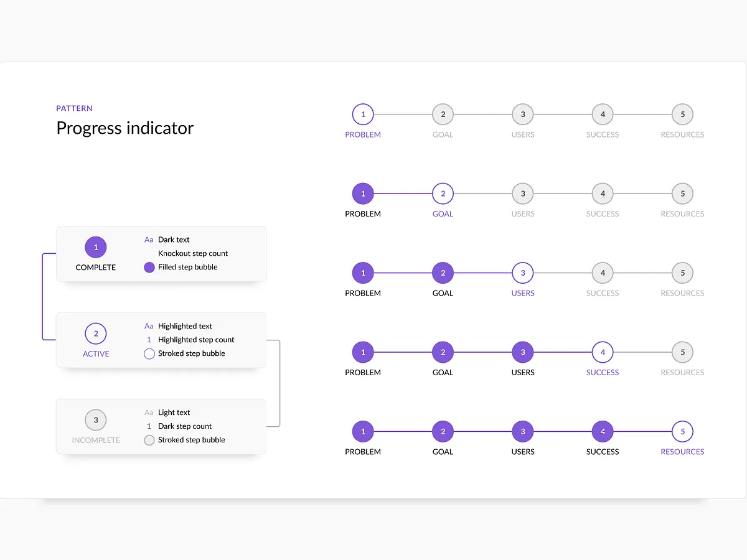The width and height of the screenshot is (747, 560).
Task: Select the Aa icon beside Highlighted text
Action: click(x=149, y=325)
